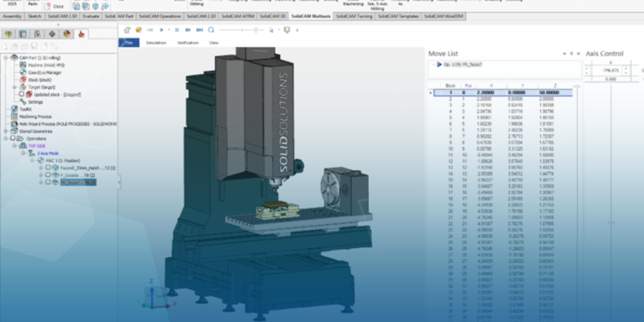Open the DisplayManager color wheel tab

[x=66, y=34]
